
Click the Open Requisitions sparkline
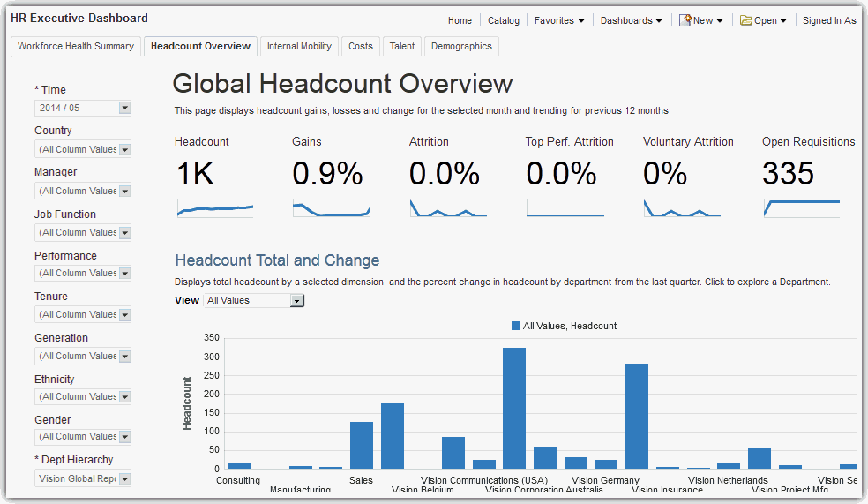pyautogui.click(x=801, y=207)
